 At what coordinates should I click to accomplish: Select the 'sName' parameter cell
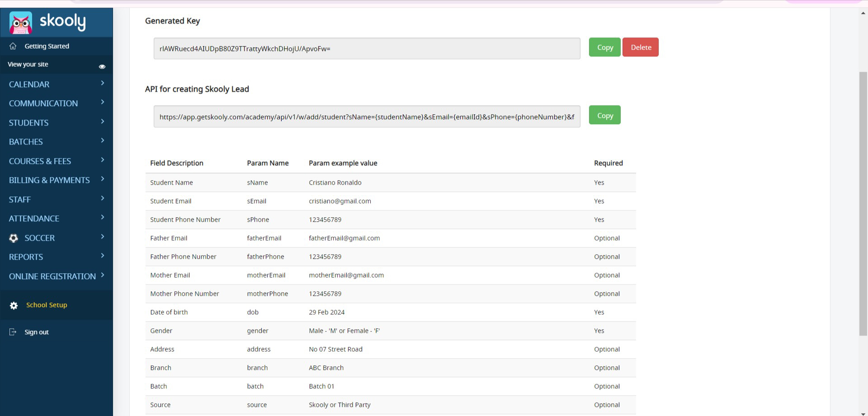257,182
